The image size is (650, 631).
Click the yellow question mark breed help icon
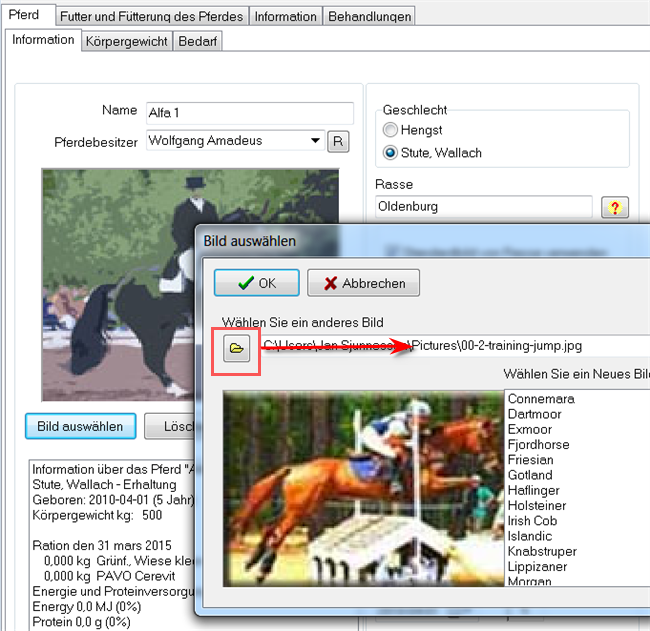(615, 207)
